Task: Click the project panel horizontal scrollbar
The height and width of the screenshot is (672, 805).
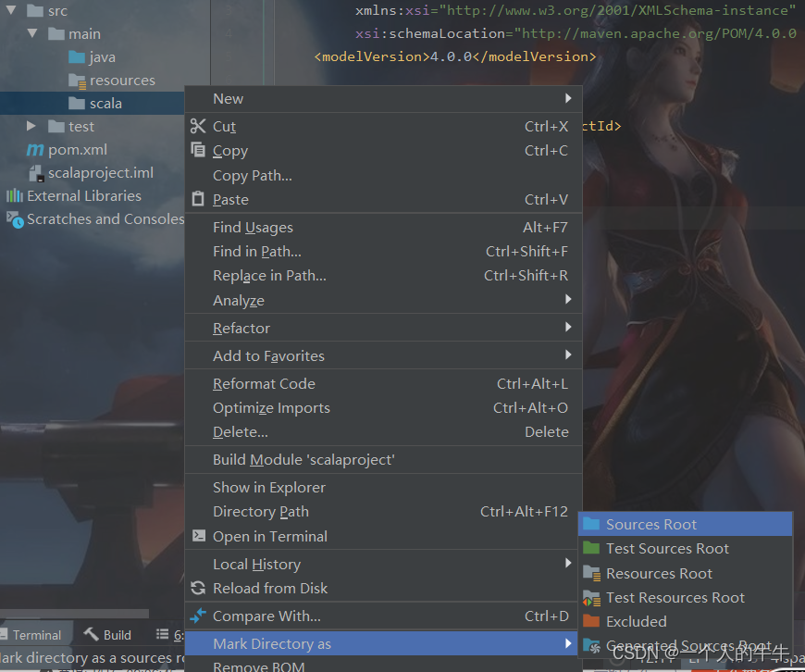Action: point(74,614)
